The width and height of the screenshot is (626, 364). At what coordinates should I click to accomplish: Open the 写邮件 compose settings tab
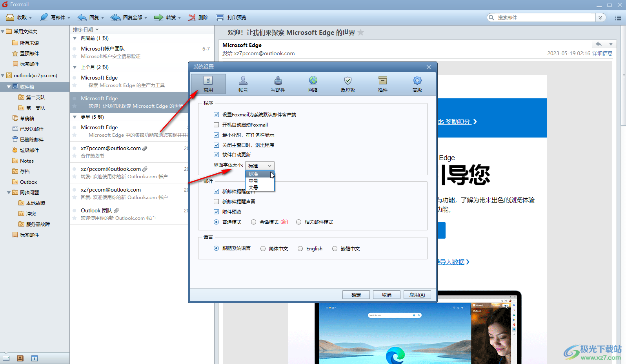(x=278, y=84)
